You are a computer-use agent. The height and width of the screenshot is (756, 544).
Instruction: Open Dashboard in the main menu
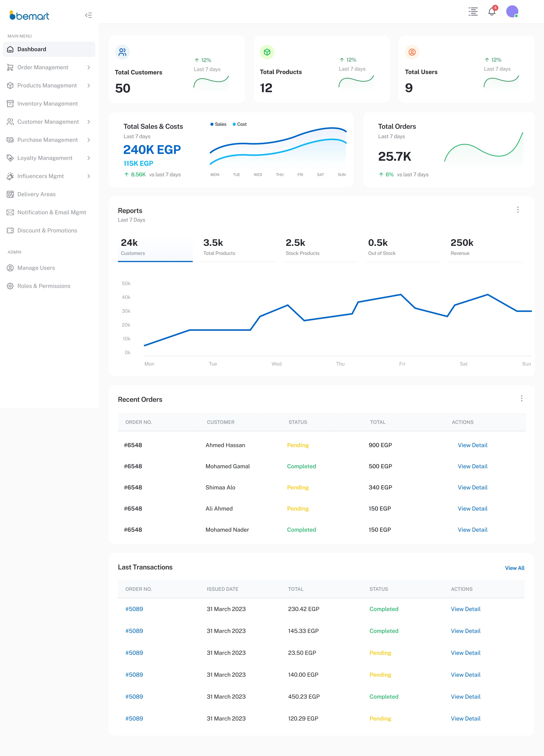pyautogui.click(x=49, y=49)
